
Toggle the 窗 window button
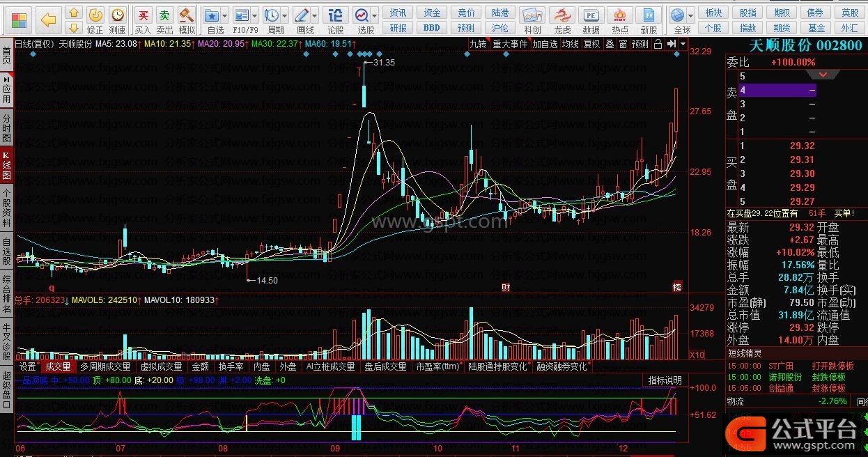pyautogui.click(x=623, y=43)
